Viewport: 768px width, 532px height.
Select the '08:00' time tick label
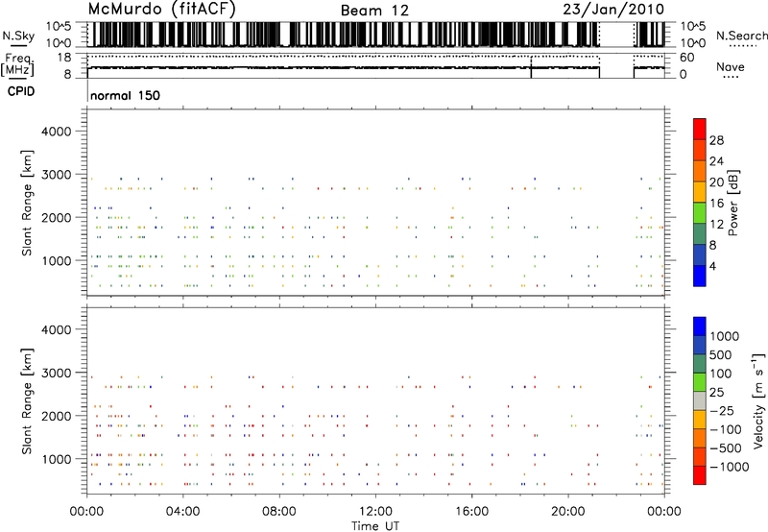(x=279, y=512)
